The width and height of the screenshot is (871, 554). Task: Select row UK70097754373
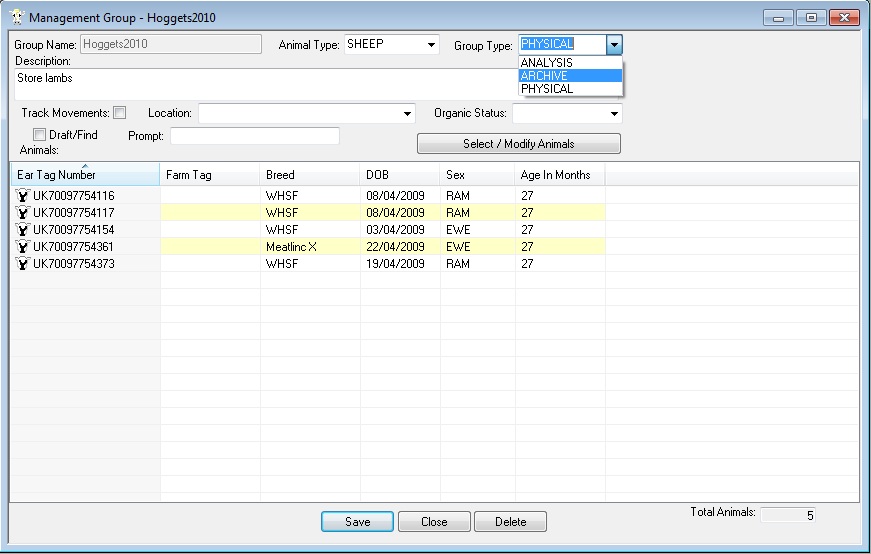point(308,263)
